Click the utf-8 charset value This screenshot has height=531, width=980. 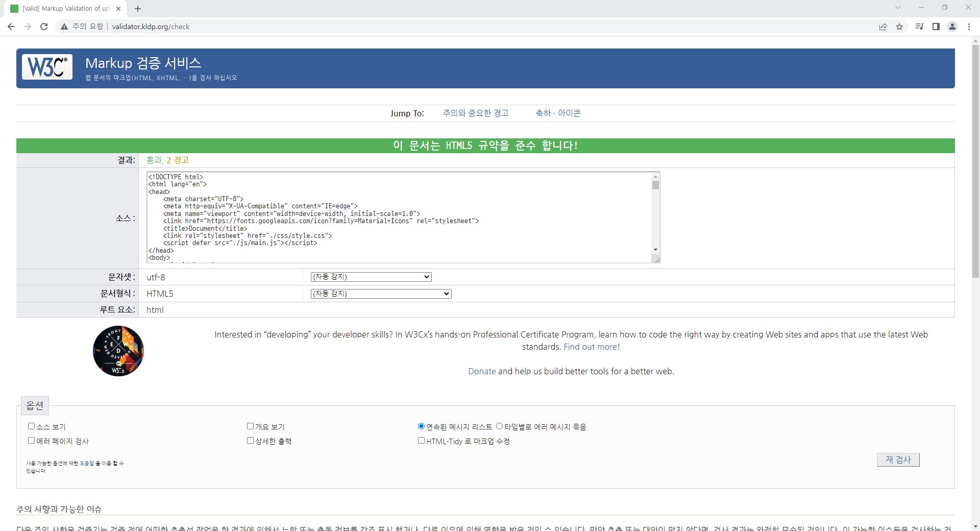point(156,277)
